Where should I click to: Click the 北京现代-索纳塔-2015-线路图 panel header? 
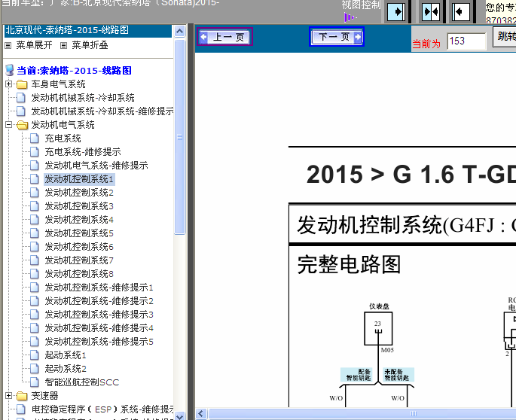pyautogui.click(x=87, y=30)
